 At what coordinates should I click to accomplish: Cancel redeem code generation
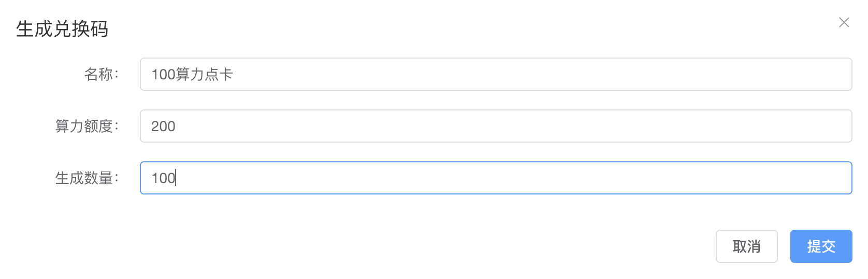(x=746, y=246)
